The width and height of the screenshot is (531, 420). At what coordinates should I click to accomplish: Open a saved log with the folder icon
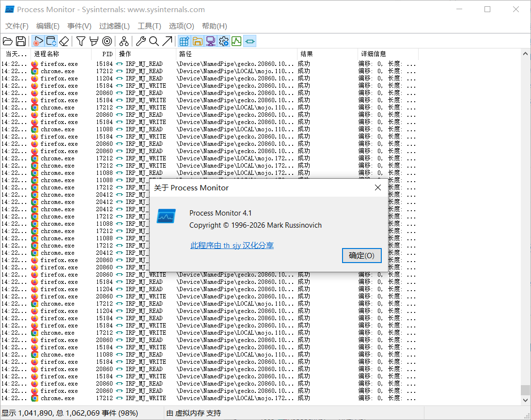(8, 41)
